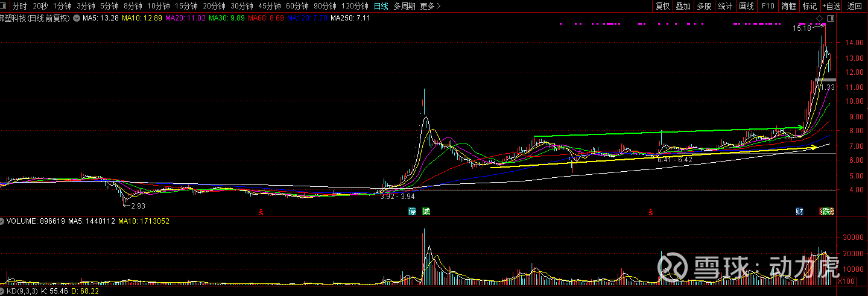
Task: Select the 30分钟 period
Action: pos(242,6)
